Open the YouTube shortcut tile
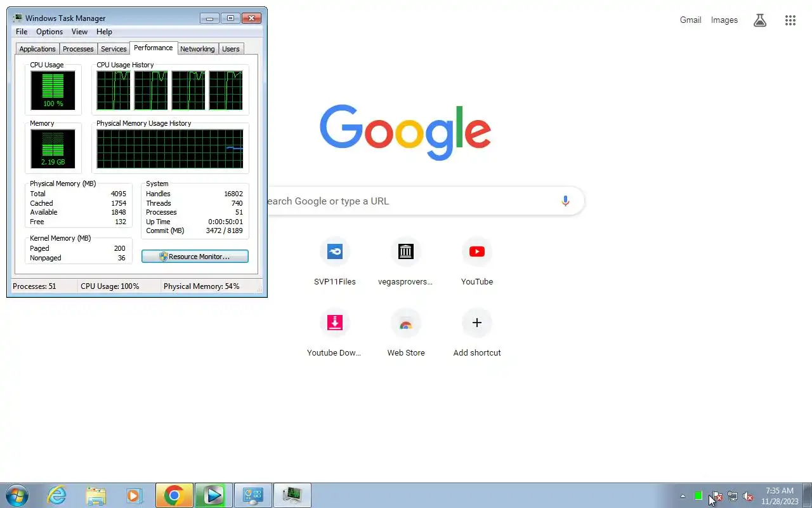This screenshot has width=812, height=508. (477, 262)
